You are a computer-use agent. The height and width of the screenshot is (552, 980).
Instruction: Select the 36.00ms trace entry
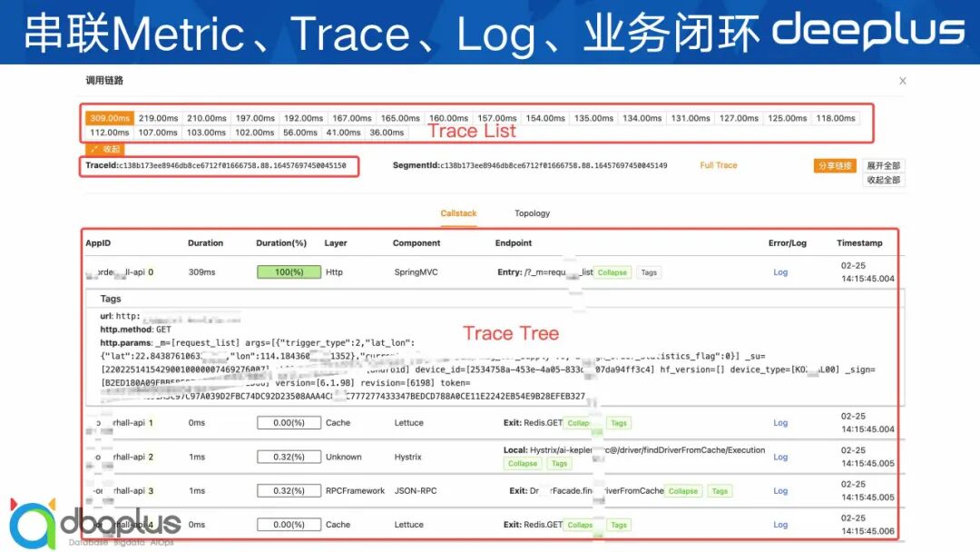tap(387, 133)
